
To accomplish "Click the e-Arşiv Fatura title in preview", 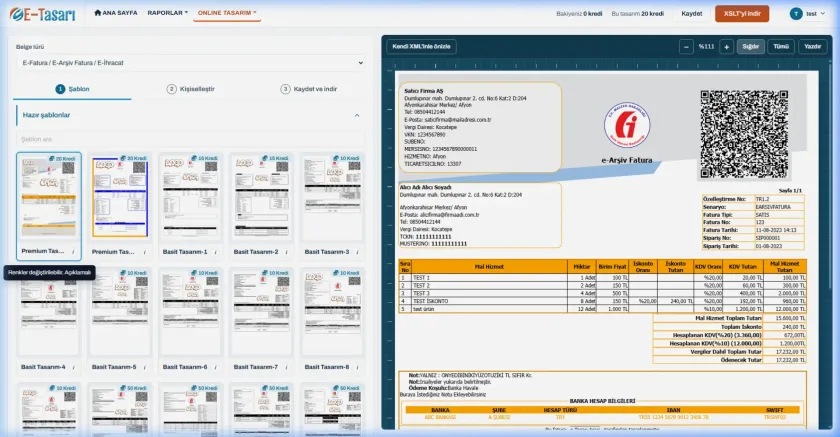I will 627,160.
